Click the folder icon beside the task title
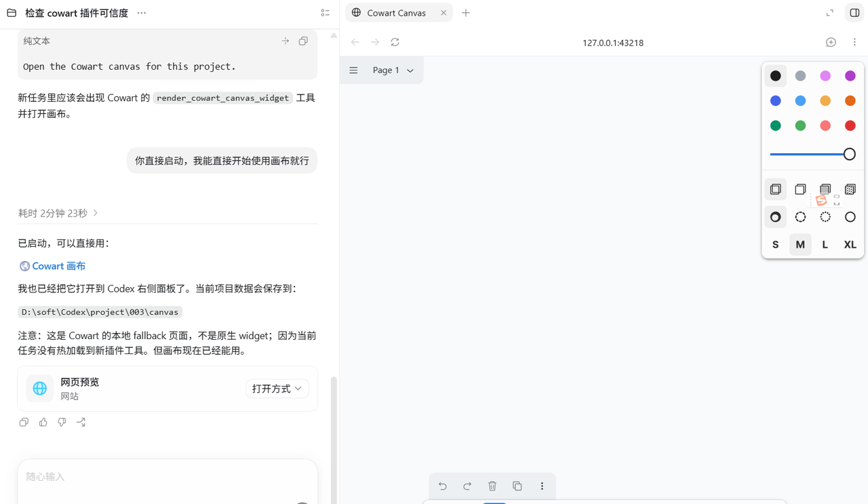This screenshot has height=504, width=868. (12, 13)
